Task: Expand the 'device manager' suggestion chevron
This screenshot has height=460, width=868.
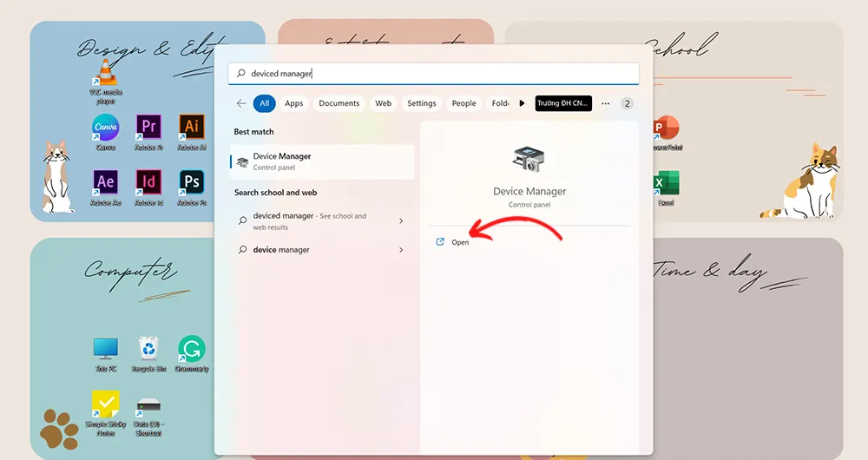Action: pyautogui.click(x=400, y=250)
